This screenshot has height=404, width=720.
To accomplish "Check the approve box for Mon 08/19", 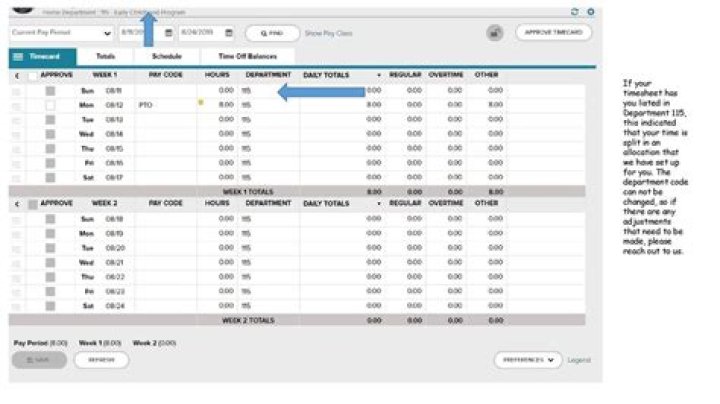I will coord(50,234).
